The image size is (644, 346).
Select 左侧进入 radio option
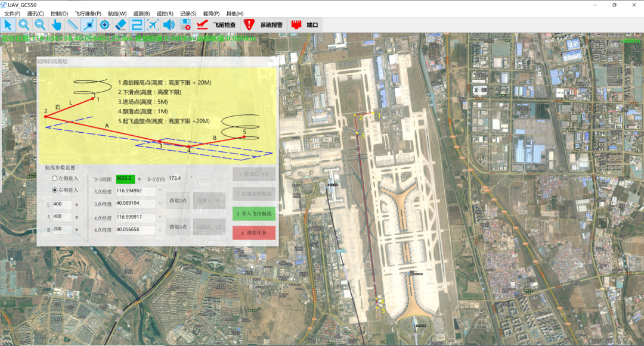(x=55, y=178)
